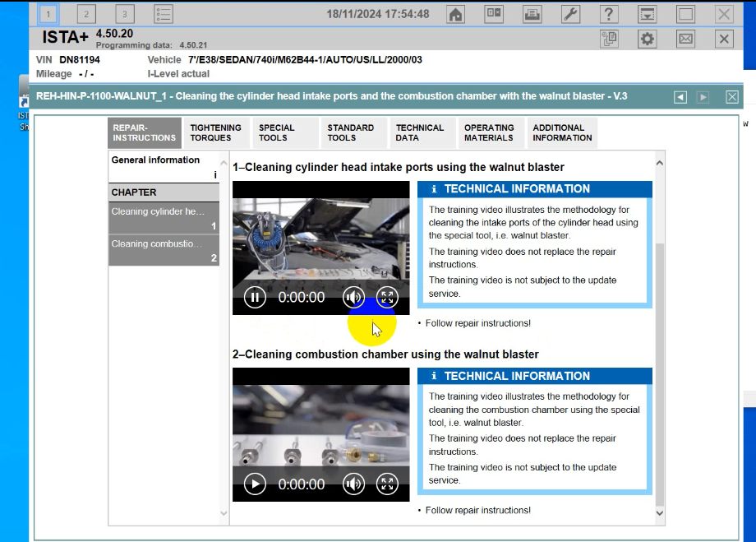Open the help question mark icon

pyautogui.click(x=609, y=14)
